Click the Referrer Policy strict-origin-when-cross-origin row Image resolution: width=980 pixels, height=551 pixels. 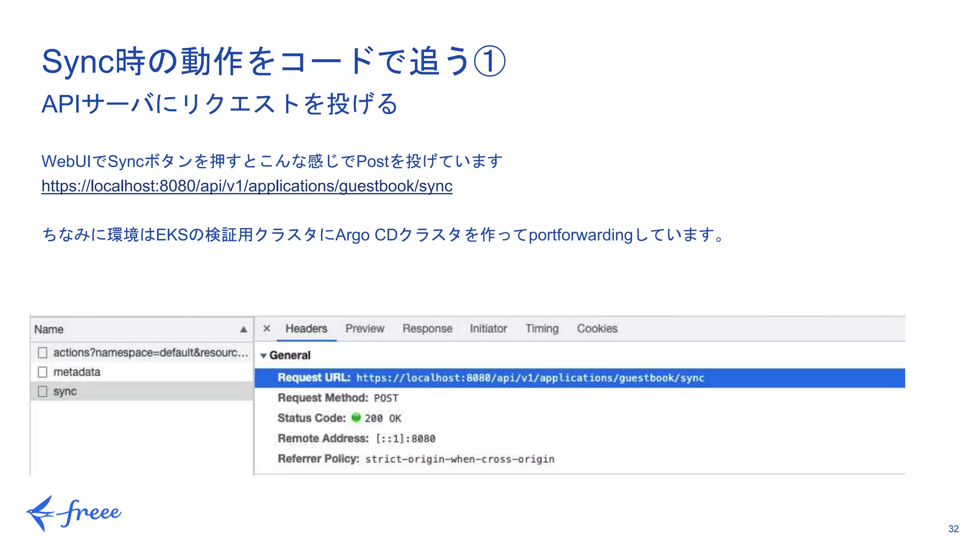[416, 459]
